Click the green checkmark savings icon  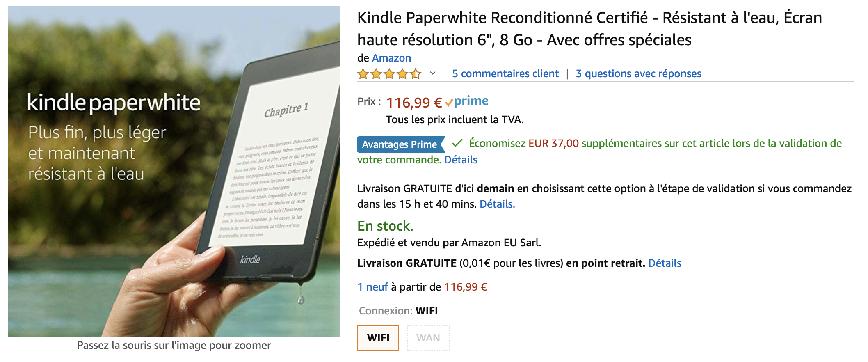(x=457, y=143)
